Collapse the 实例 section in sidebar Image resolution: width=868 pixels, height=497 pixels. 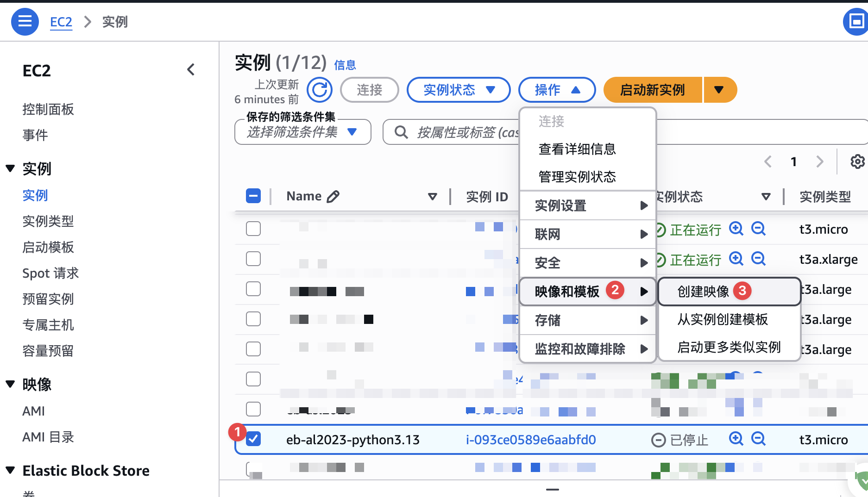pos(10,168)
